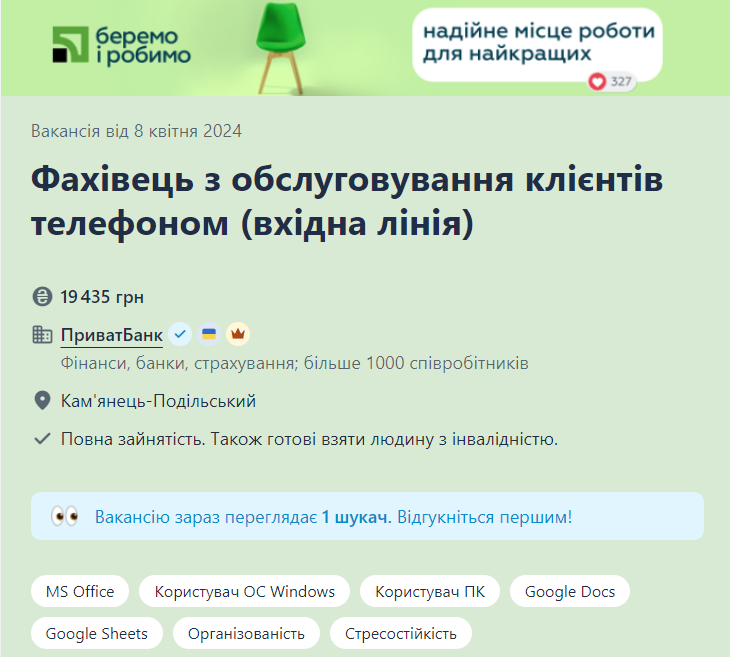Click the orange crown badge icon

pyautogui.click(x=238, y=334)
